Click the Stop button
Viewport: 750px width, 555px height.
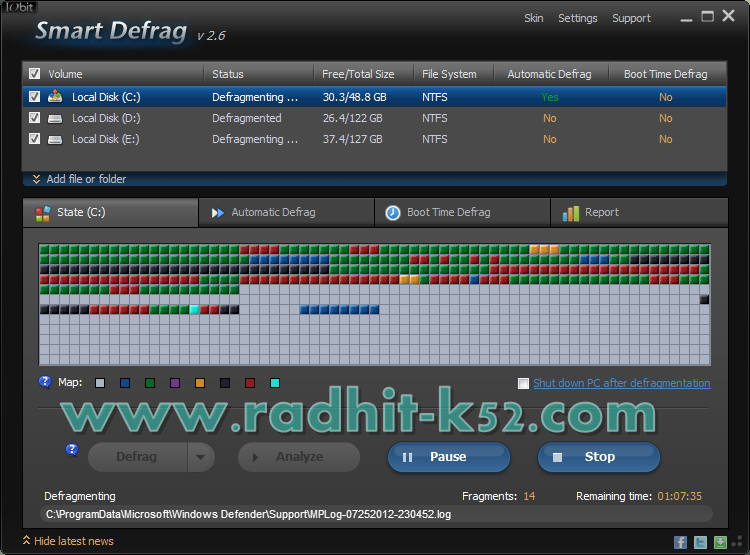(x=599, y=457)
